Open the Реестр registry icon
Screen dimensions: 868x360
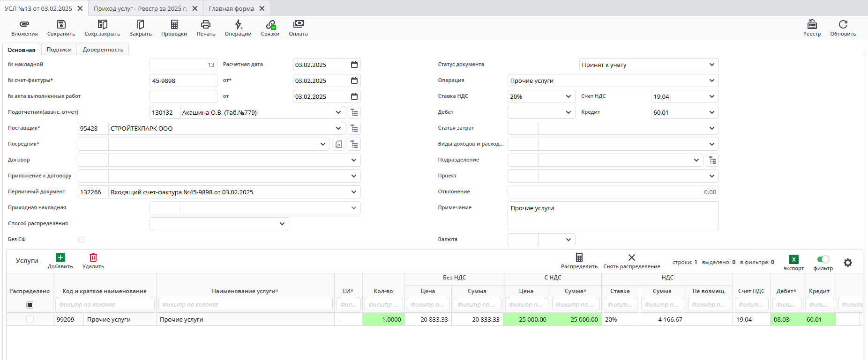(x=812, y=24)
